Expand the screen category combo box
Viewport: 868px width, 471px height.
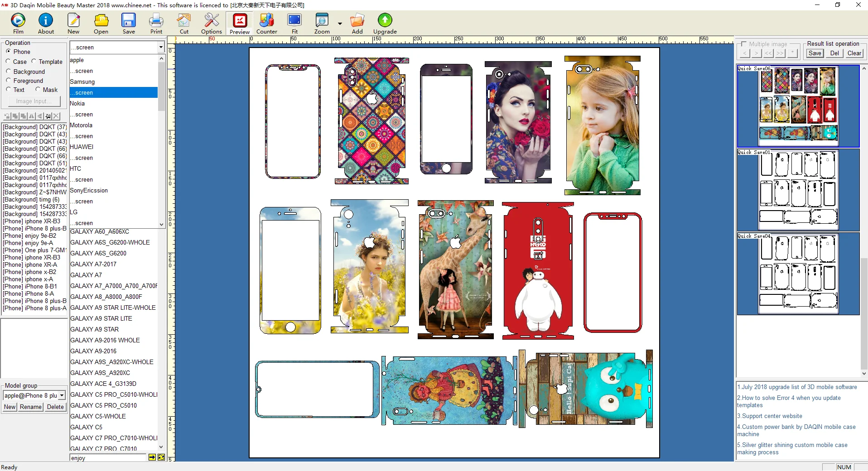tap(160, 47)
